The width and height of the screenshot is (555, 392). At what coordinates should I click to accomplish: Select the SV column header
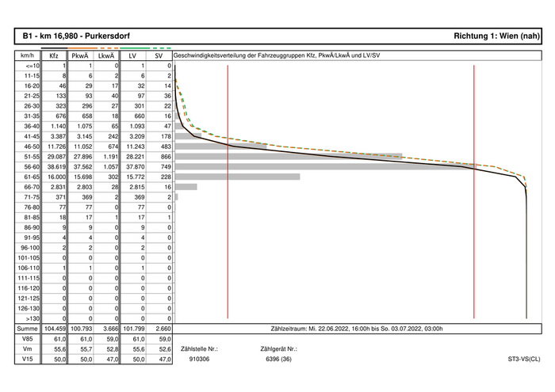click(159, 56)
